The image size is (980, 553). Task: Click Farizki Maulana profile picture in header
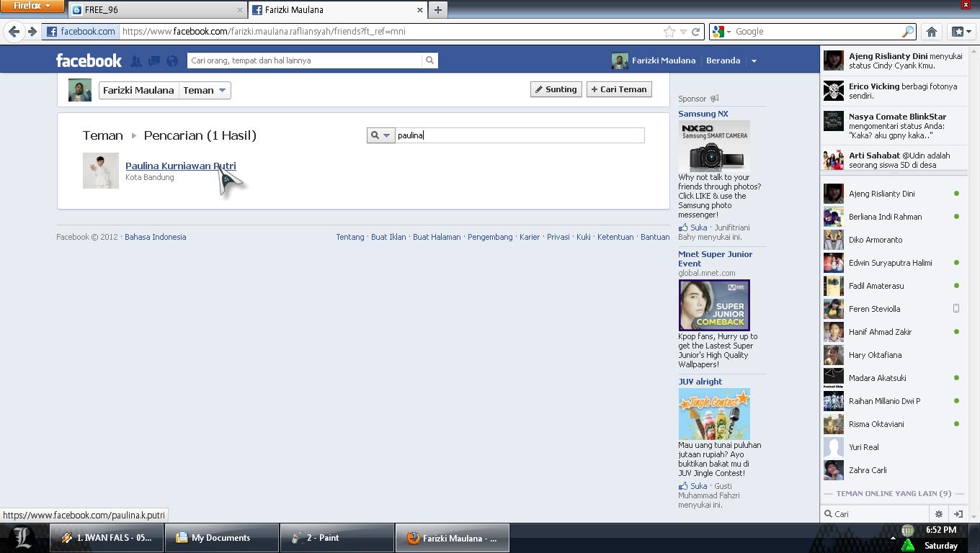(x=619, y=60)
